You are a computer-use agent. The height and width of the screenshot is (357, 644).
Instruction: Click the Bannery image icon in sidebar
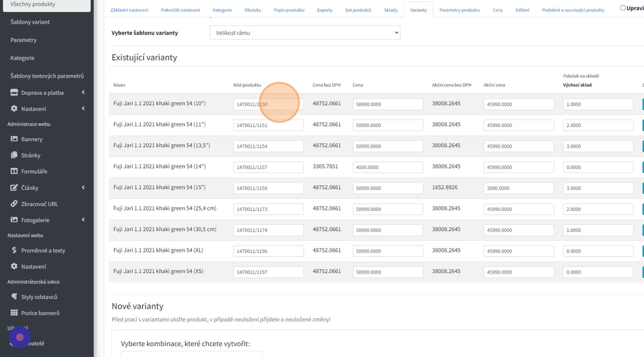(14, 139)
